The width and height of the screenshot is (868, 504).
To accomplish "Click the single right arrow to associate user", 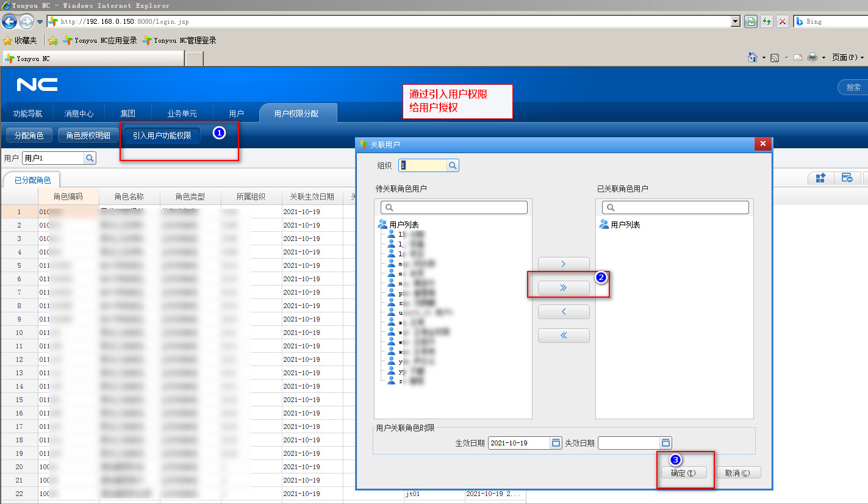I will 563,264.
